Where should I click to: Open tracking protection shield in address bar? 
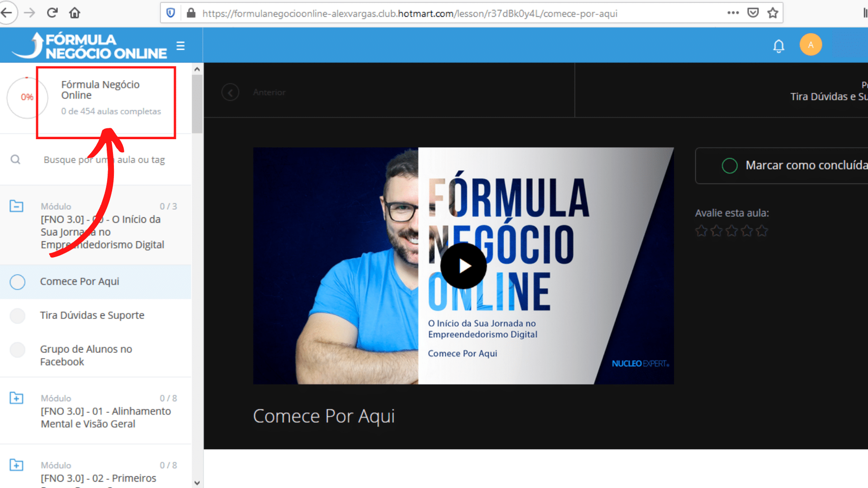[x=170, y=13]
